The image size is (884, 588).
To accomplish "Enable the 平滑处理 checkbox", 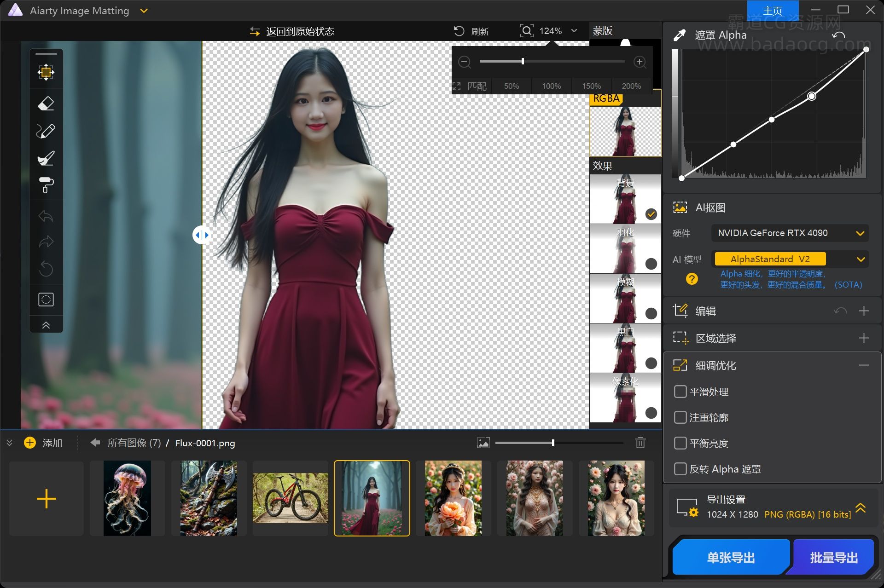I will 680,392.
